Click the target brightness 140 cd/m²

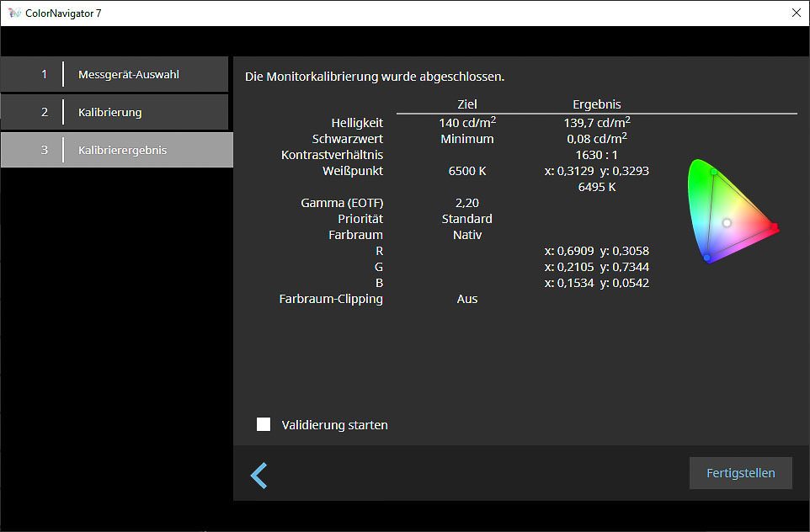[467, 122]
